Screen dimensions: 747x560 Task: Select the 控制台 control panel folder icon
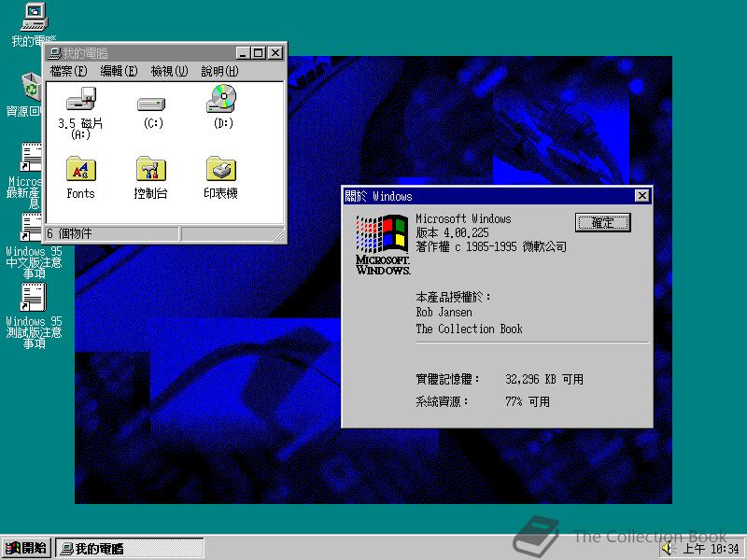[x=151, y=169]
